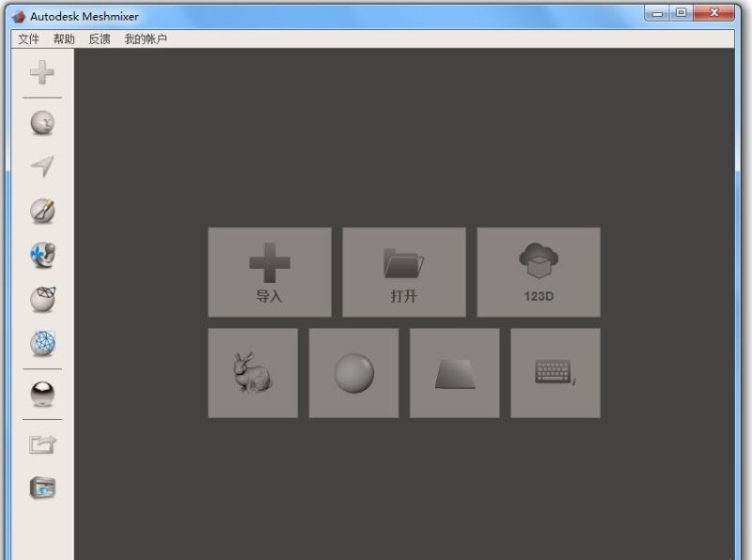Image resolution: width=752 pixels, height=560 pixels.
Task: Open the Analysis tool with blue mesh sphere
Action: click(x=42, y=343)
